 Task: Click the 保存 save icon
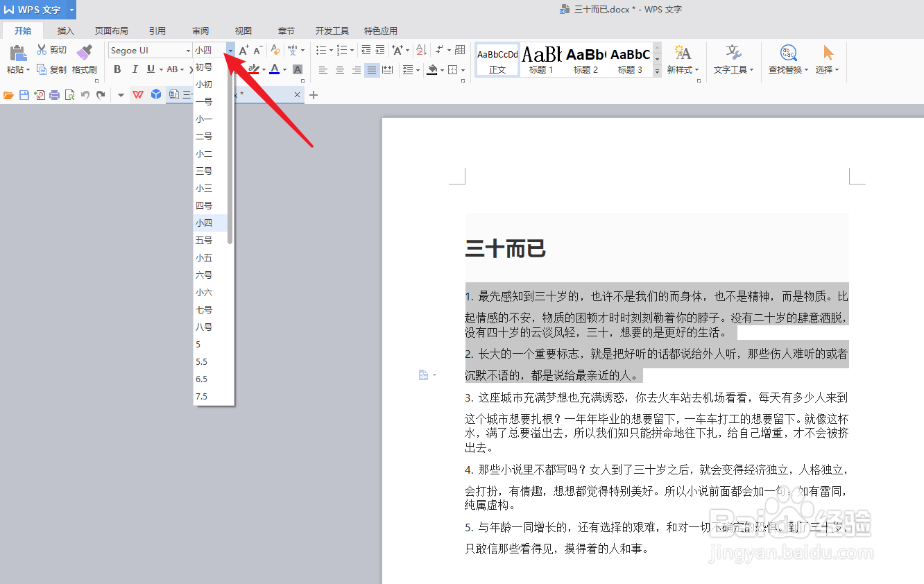25,94
